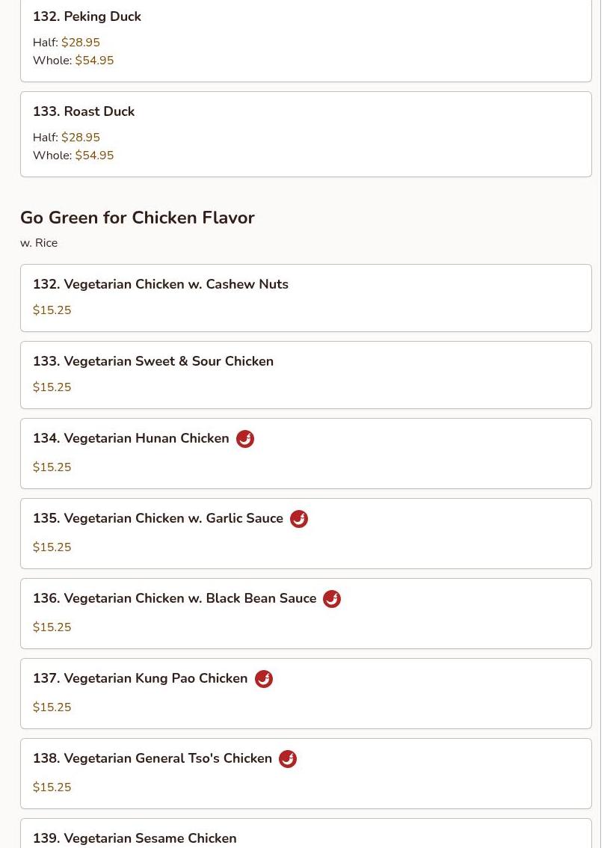Click spicy icon beside Vegetarian Hunan Chicken
Viewport: 616px width, 848px height.
(x=245, y=439)
